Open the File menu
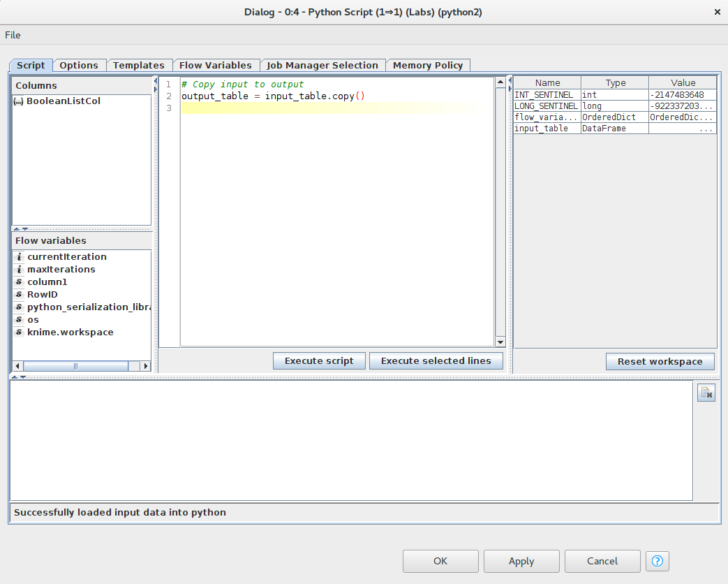 pos(13,35)
